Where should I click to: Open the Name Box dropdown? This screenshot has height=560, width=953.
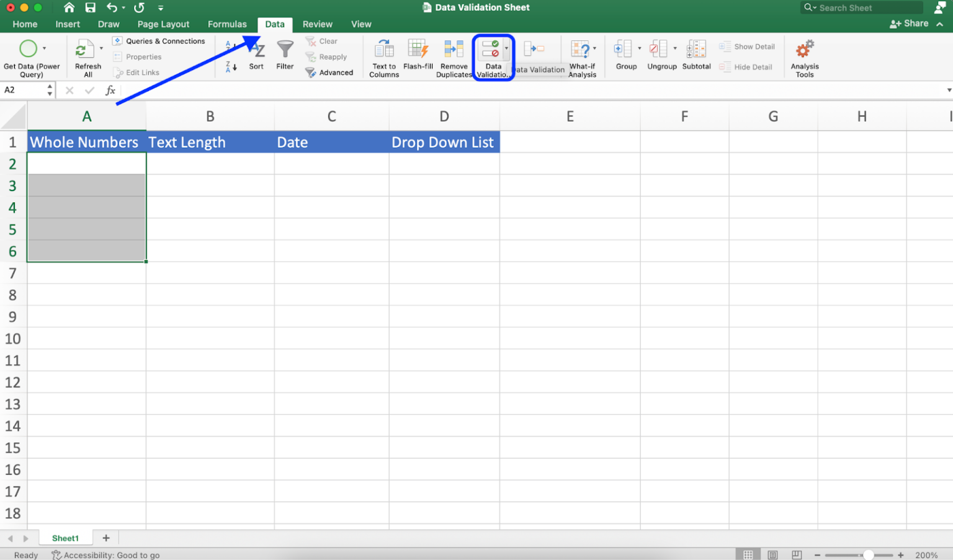coord(50,89)
